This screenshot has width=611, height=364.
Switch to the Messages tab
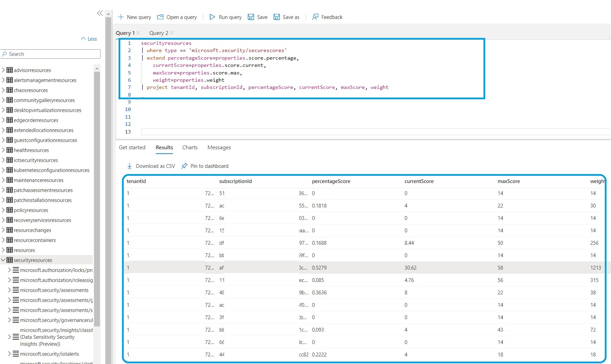click(219, 147)
